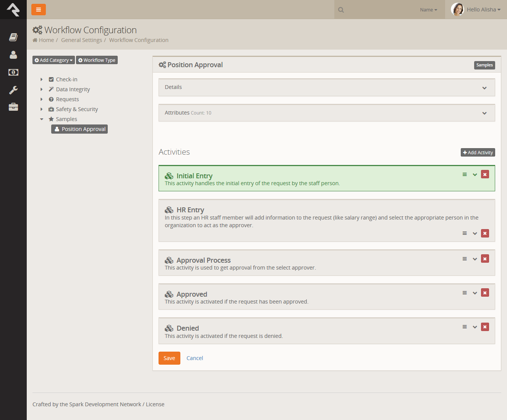507x420 pixels.
Task: Grab reorder handle for Approval Process
Action: tap(465, 259)
